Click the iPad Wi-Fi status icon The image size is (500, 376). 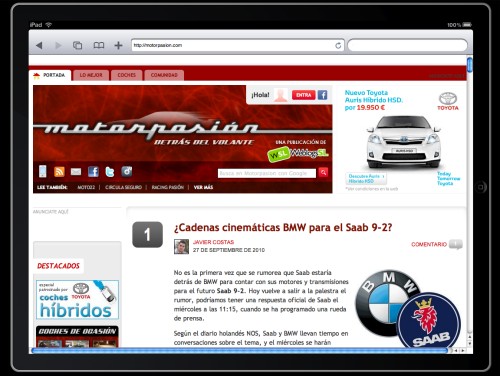click(49, 25)
